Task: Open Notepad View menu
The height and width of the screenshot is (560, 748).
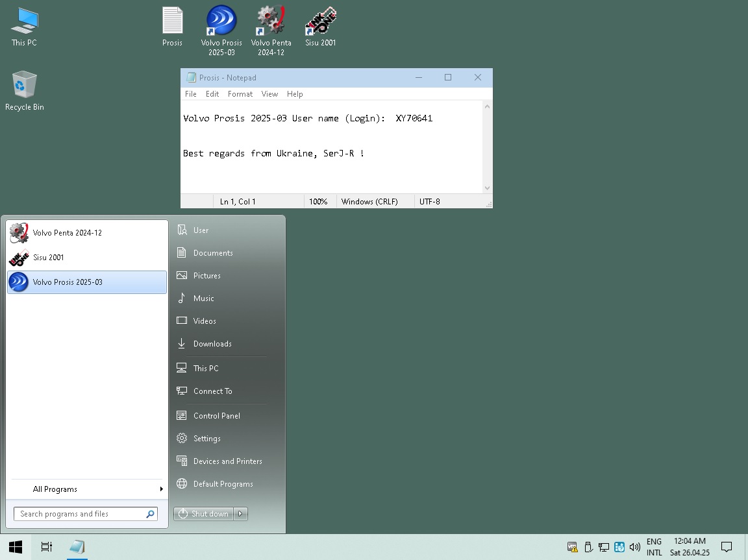Action: point(269,94)
